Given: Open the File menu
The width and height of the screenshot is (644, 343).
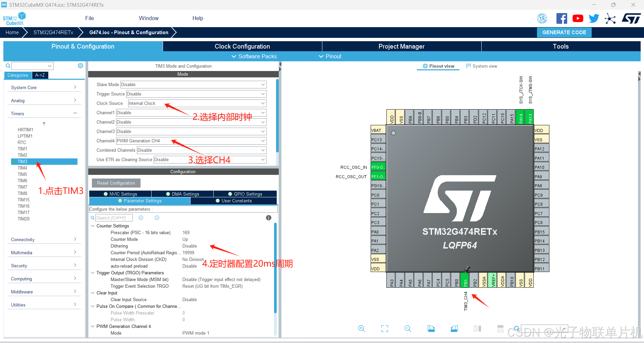Looking at the screenshot, I should 90,18.
